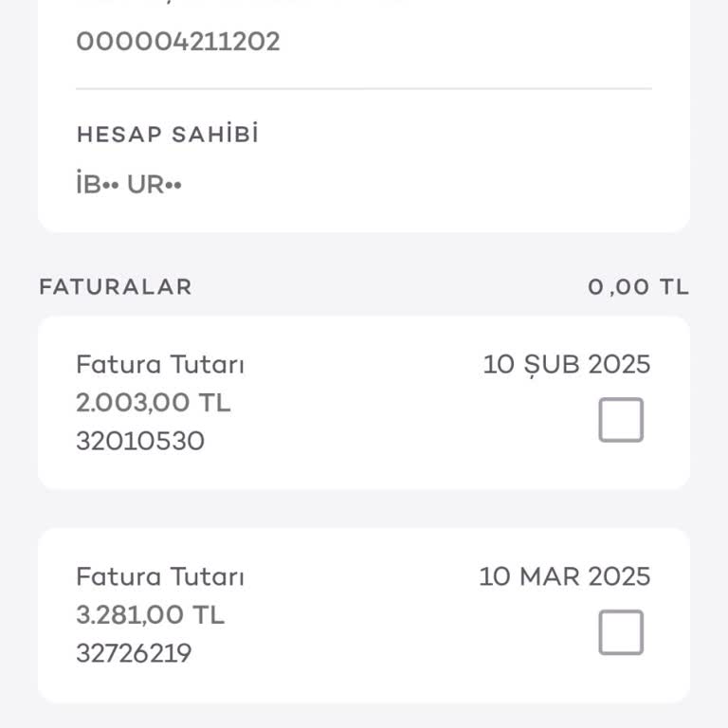Click the account number 000004211202
This screenshot has height=728, width=728.
point(178,42)
